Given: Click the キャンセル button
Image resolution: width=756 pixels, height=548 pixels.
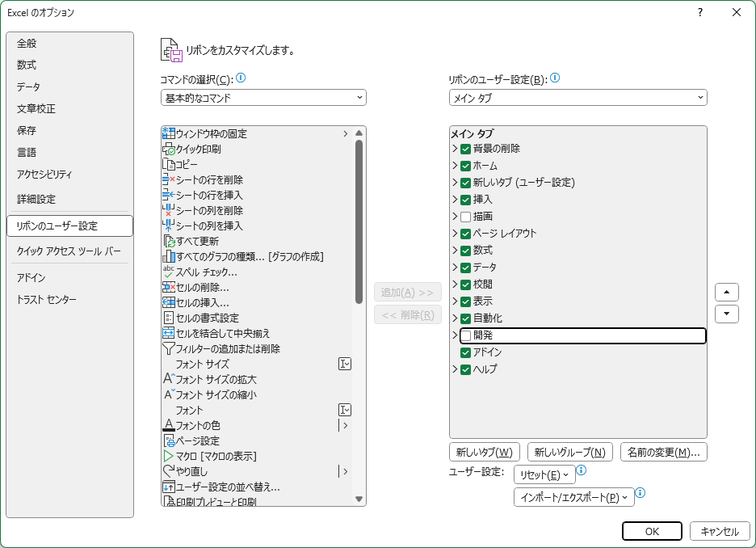Looking at the screenshot, I should pos(720,531).
